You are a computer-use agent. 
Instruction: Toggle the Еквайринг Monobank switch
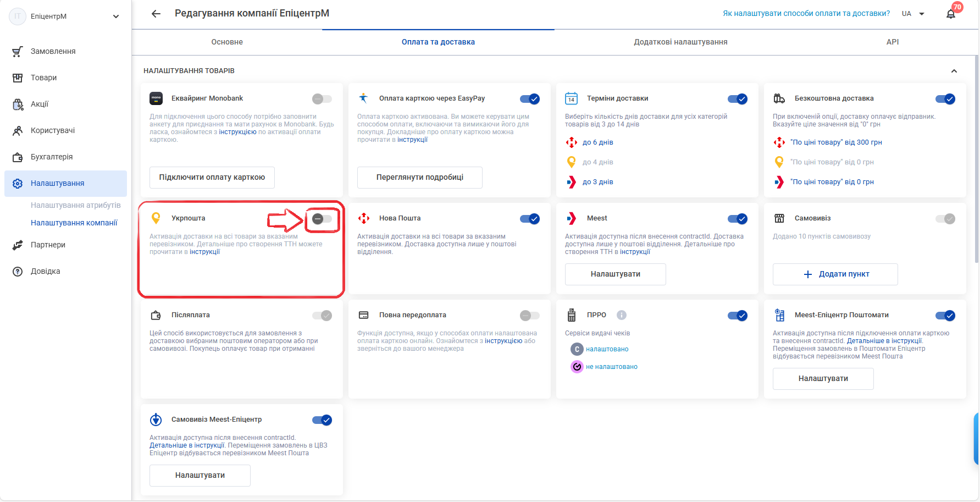pyautogui.click(x=322, y=99)
